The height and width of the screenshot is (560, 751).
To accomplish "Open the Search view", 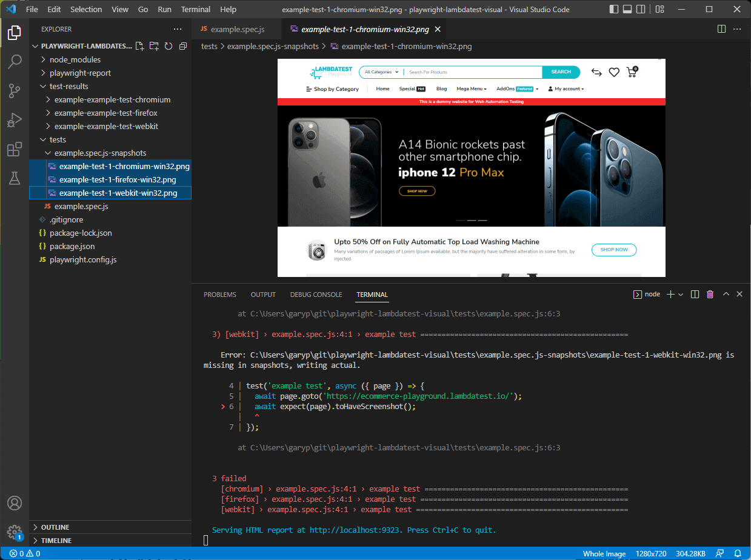I will pyautogui.click(x=15, y=61).
